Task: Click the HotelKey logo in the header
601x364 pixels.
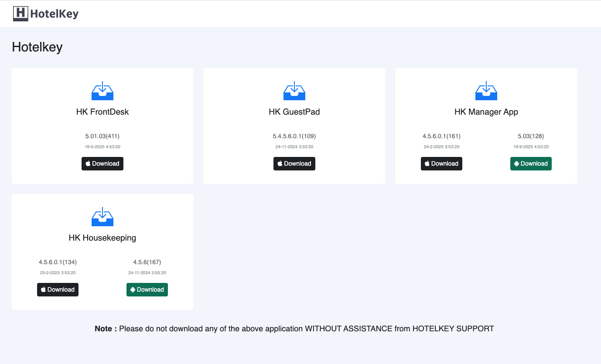Action: click(46, 14)
